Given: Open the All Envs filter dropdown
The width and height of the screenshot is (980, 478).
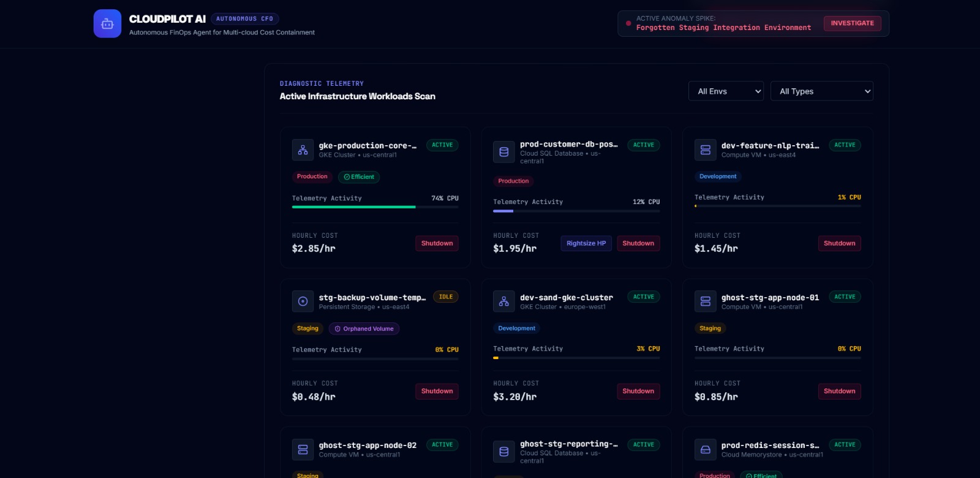Looking at the screenshot, I should pos(726,91).
